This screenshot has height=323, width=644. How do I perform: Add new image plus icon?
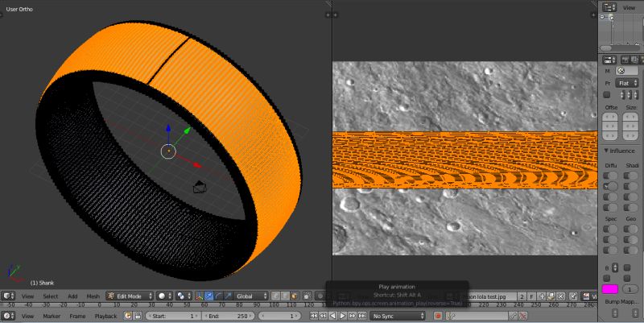pos(541,296)
